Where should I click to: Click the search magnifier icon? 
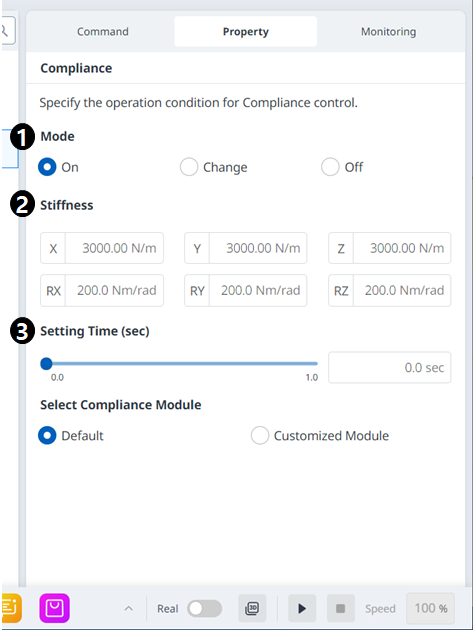click(x=7, y=30)
